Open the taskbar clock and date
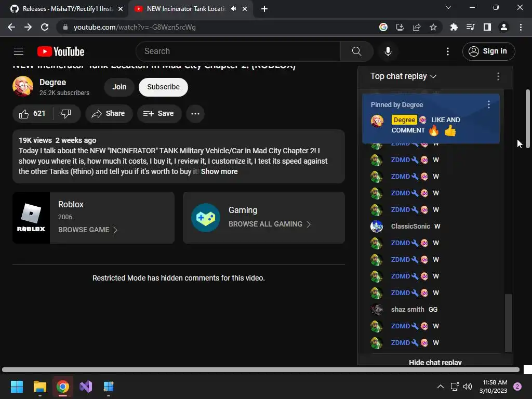This screenshot has height=399, width=532. coord(494,387)
